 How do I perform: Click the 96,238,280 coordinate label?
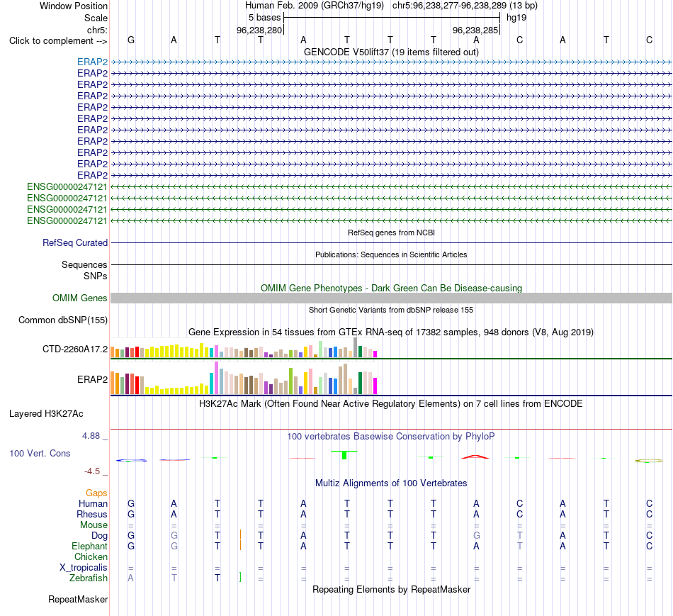point(259,30)
